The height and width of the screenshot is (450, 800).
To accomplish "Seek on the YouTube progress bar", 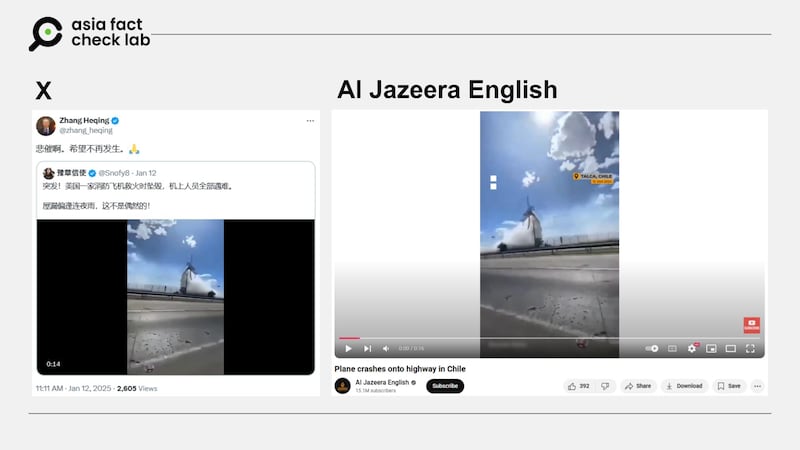I will coord(549,338).
